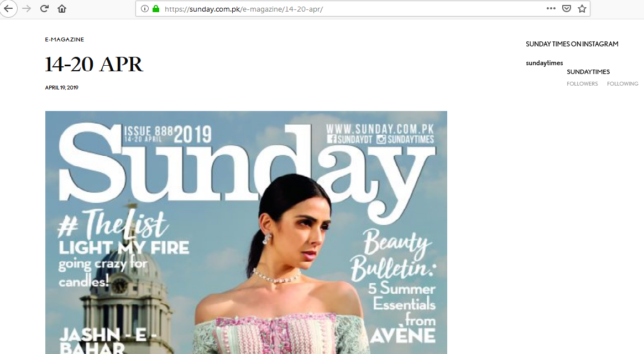Image resolution: width=644 pixels, height=354 pixels.
Task: View Instagram FOLLOWERS count
Action: [x=583, y=84]
